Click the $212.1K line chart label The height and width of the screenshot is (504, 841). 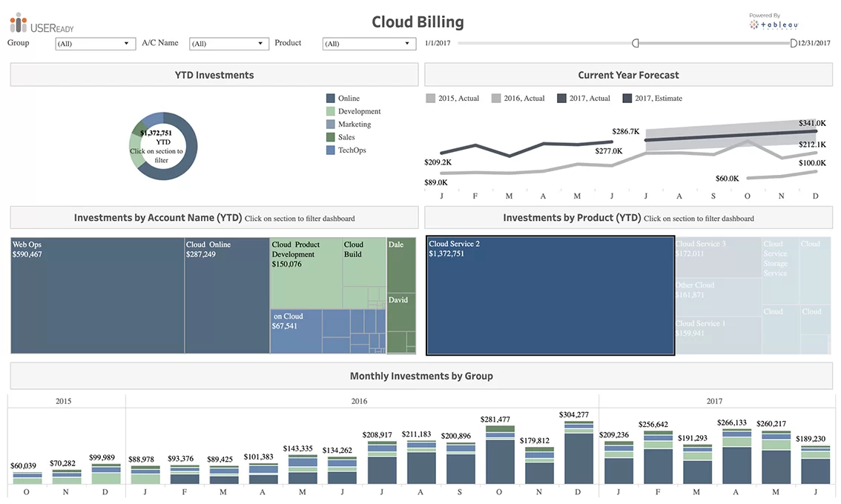[x=812, y=145]
